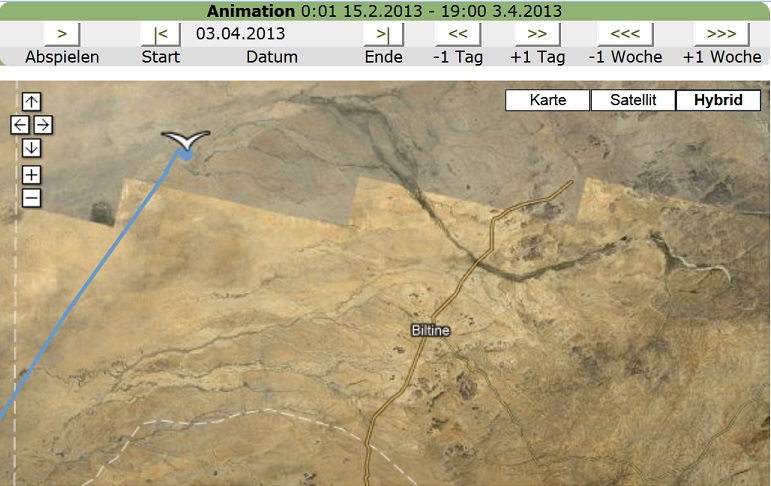This screenshot has height=486, width=771.
Task: Jump to animation start button
Action: coord(160,33)
